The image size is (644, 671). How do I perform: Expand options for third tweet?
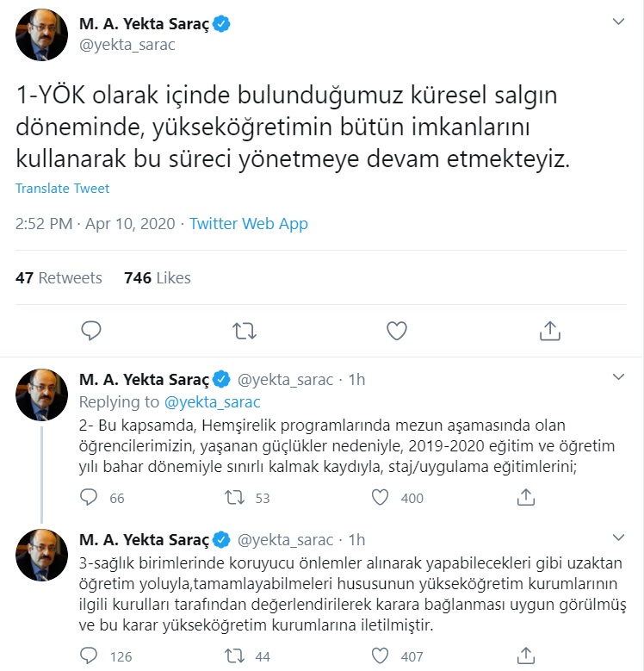click(x=618, y=539)
